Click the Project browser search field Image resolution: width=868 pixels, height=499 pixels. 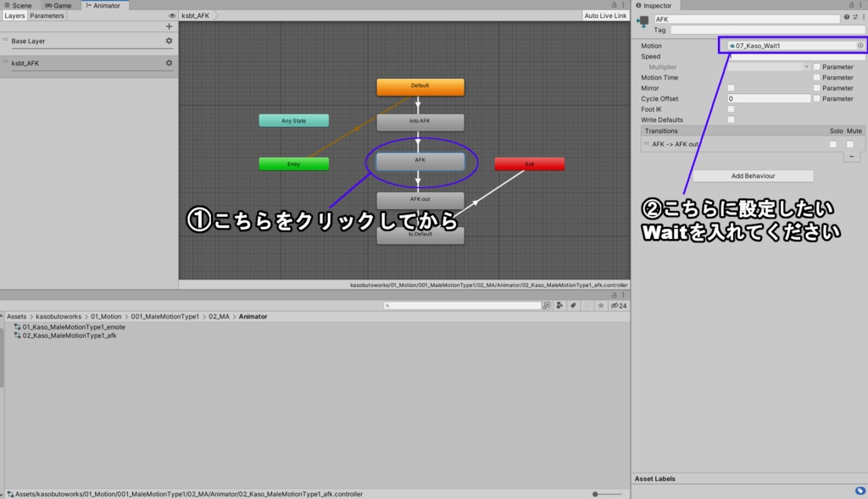tap(462, 305)
